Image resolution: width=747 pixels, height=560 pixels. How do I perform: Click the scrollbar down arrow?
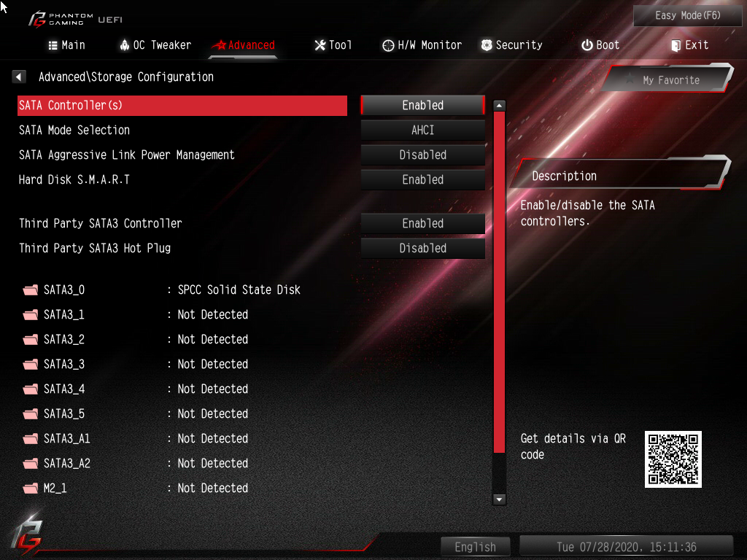pos(499,499)
